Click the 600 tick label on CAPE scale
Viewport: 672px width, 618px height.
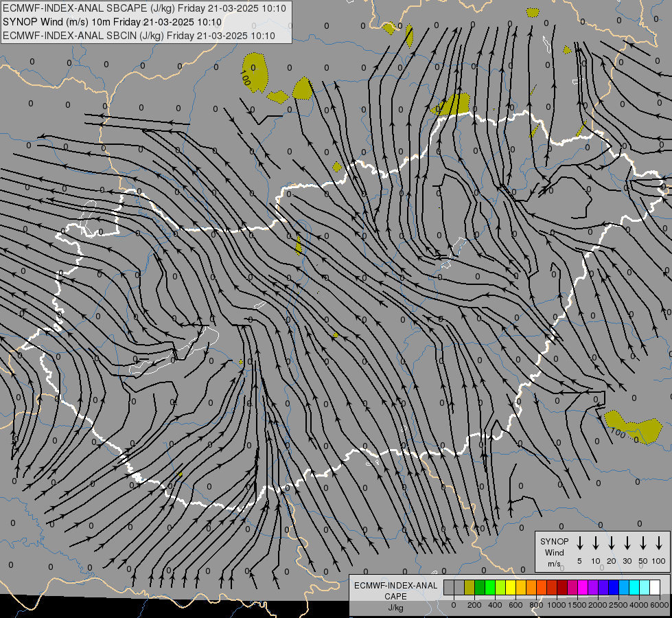pyautogui.click(x=515, y=605)
